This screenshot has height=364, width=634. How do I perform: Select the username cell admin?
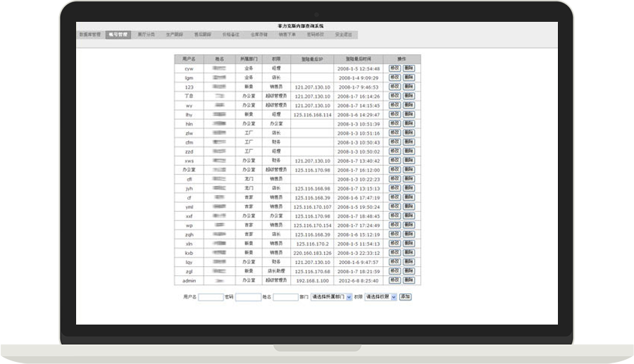189,280
